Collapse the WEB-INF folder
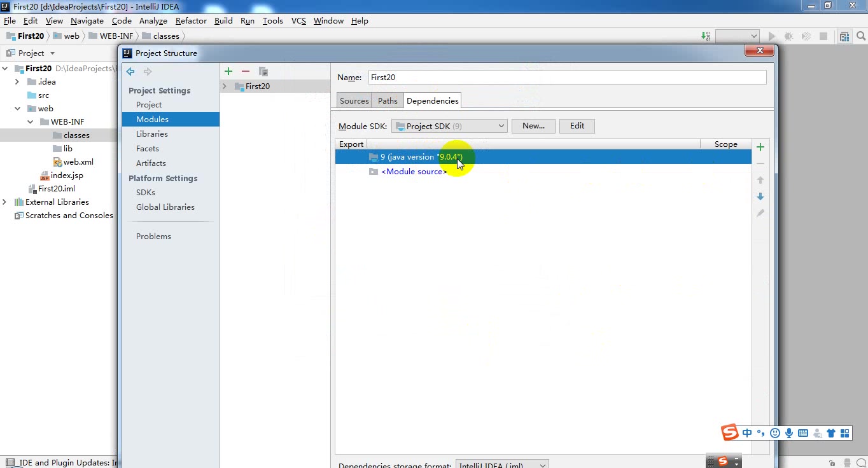This screenshot has height=468, width=868. [x=30, y=122]
